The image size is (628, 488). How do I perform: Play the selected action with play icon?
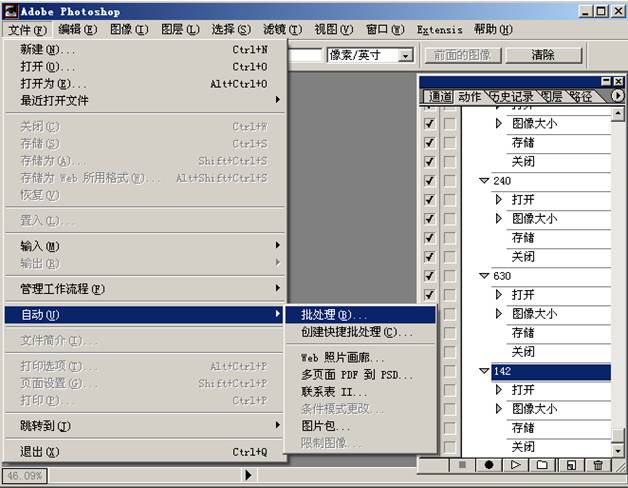point(515,465)
